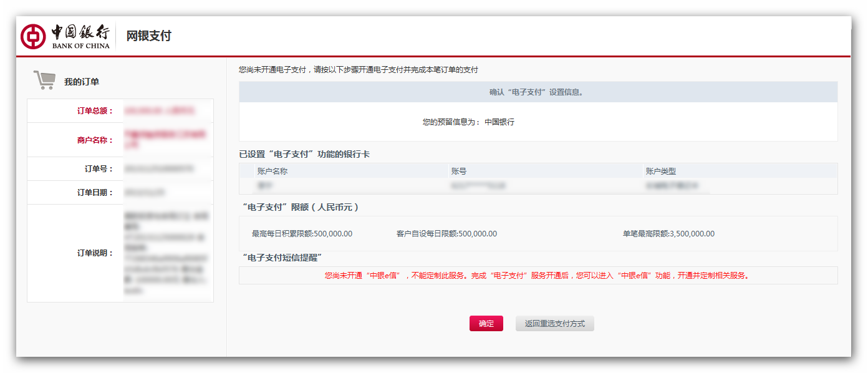The image size is (868, 373).
Task: Select the 我的订单 heading
Action: click(82, 82)
